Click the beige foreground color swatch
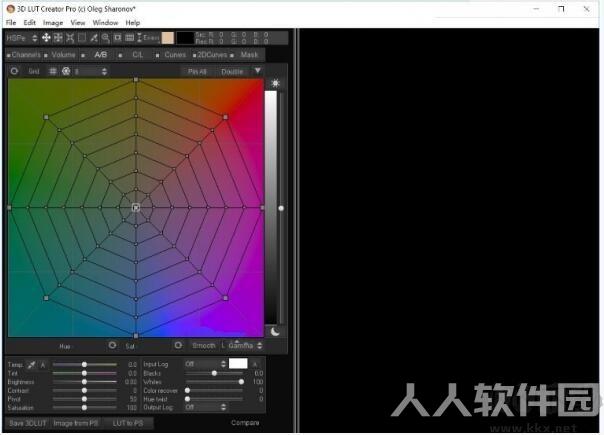The image size is (604, 435). [x=168, y=38]
